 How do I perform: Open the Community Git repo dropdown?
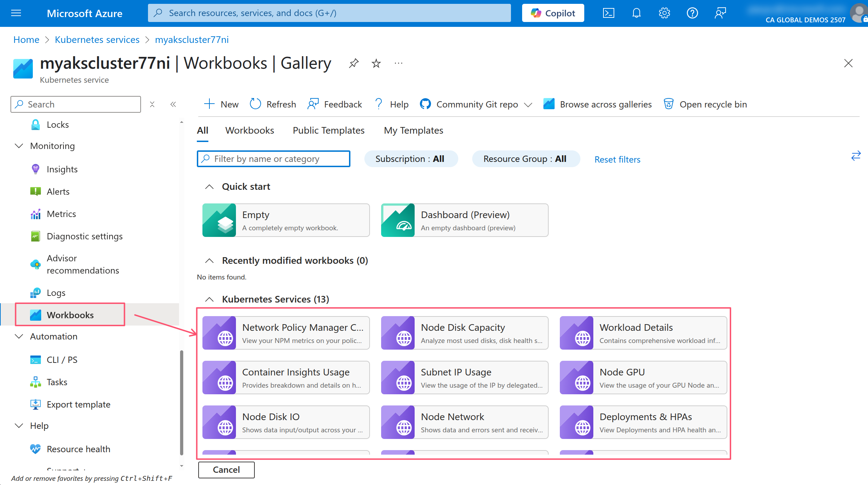pos(476,104)
